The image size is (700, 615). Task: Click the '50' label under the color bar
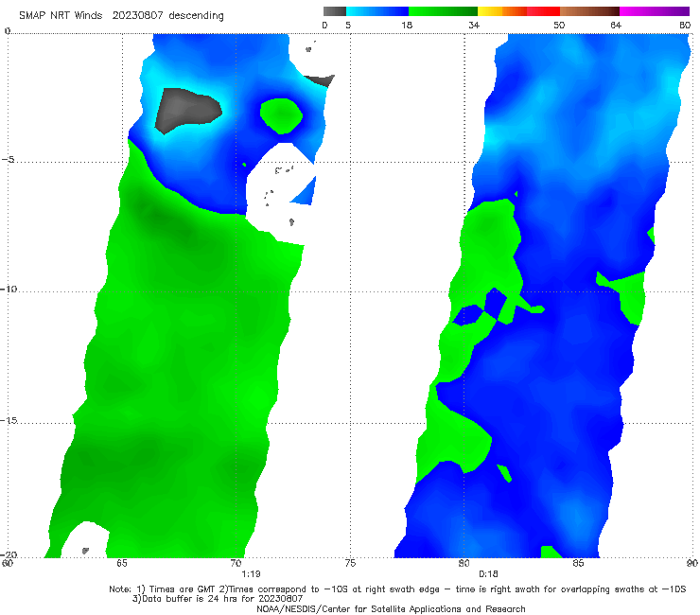click(x=559, y=26)
